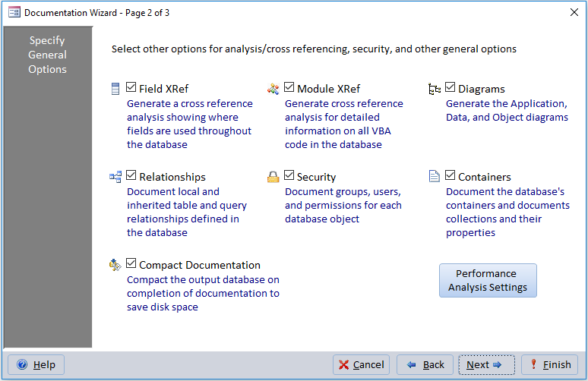Image resolution: width=588 pixels, height=381 pixels.
Task: Click the Compact Documentation icon
Action: [115, 265]
